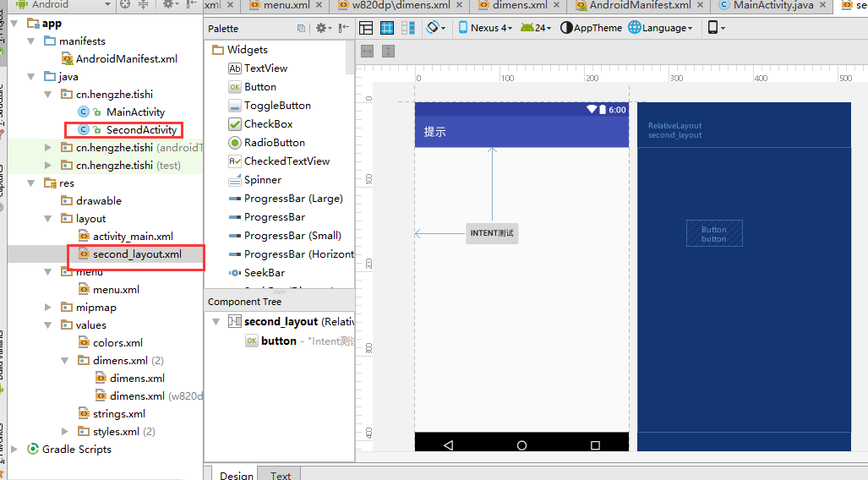Switch to the AndroidManifest.xml tab
The width and height of the screenshot is (868, 480).
pyautogui.click(x=639, y=5)
